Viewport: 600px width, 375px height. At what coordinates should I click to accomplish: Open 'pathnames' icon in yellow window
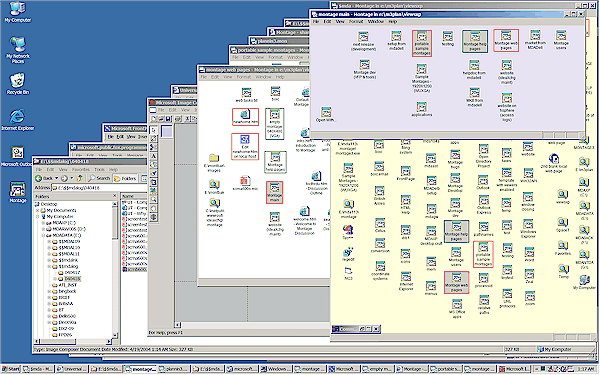[483, 229]
